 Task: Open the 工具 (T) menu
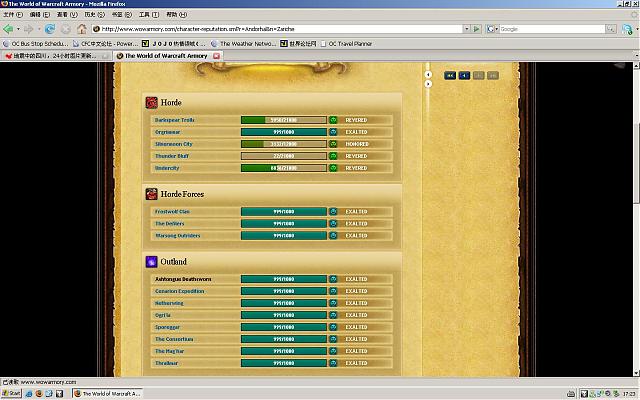click(149, 15)
